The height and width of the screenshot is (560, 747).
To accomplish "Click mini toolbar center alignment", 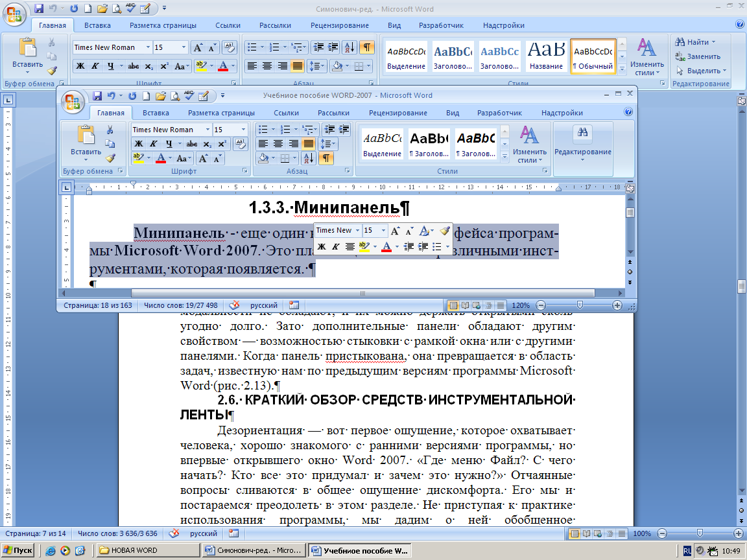I will click(350, 246).
